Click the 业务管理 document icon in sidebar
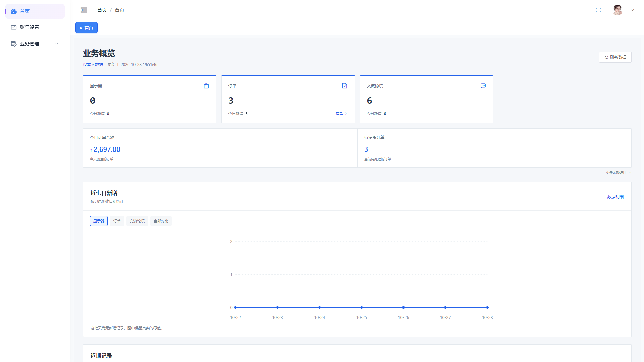644x362 pixels. click(x=14, y=44)
